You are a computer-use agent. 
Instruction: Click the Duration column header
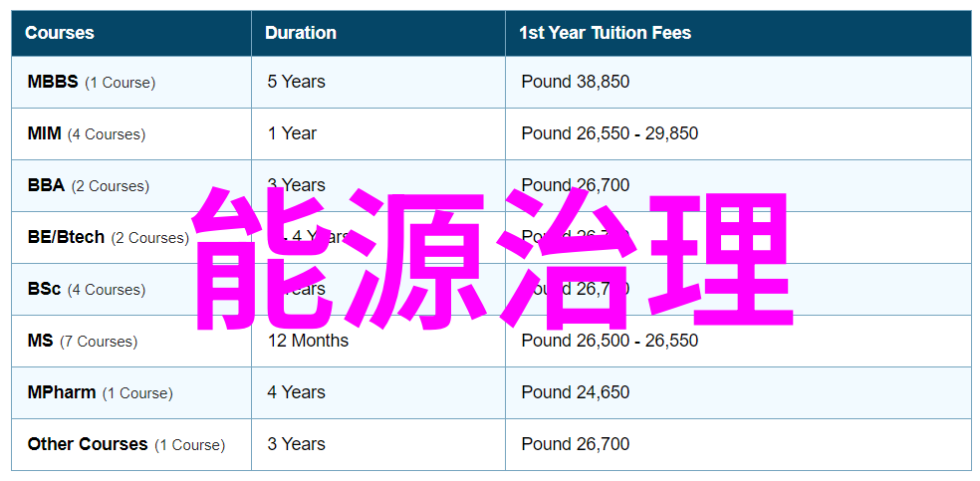[x=301, y=33]
